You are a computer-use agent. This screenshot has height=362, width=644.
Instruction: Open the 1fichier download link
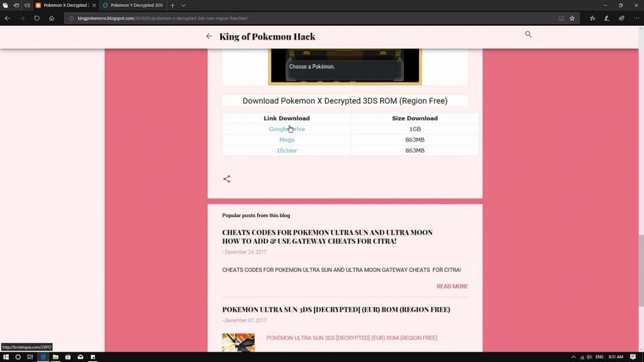(287, 150)
